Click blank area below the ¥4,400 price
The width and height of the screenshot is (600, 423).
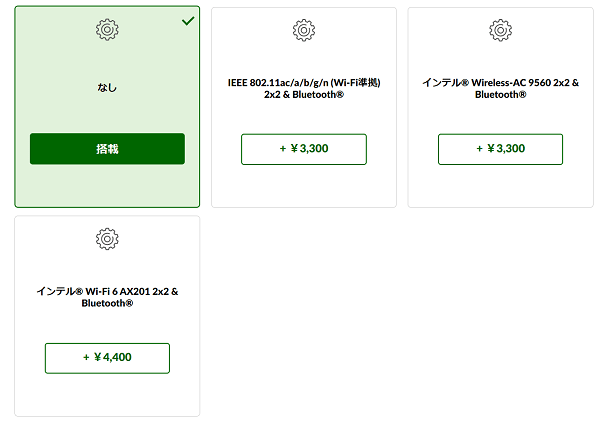pyautogui.click(x=107, y=394)
